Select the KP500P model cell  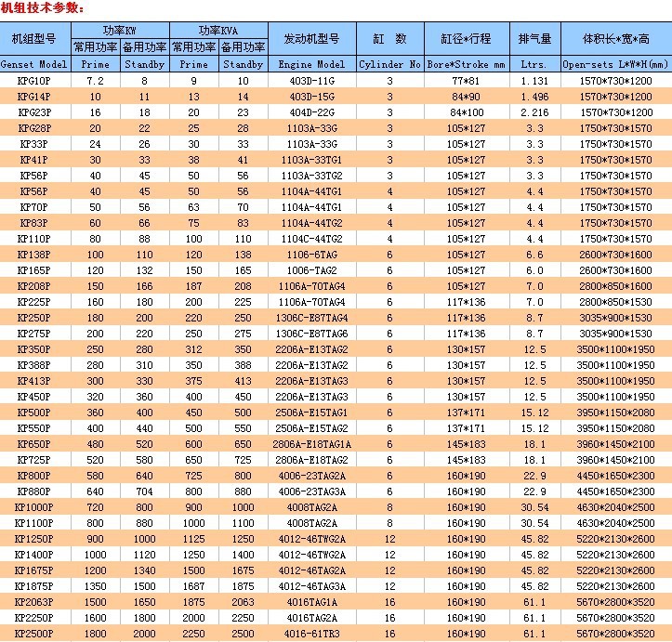pos(35,413)
